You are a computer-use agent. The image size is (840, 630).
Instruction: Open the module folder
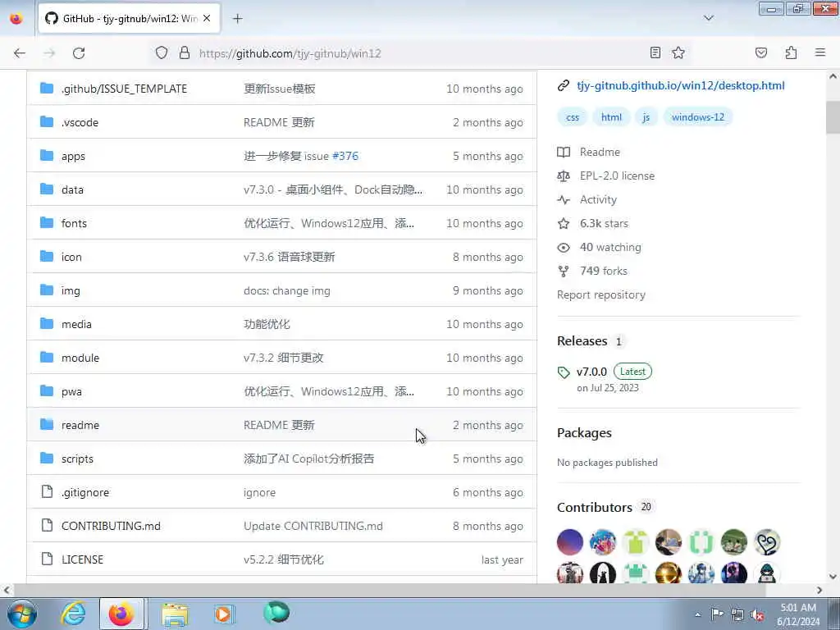point(80,358)
